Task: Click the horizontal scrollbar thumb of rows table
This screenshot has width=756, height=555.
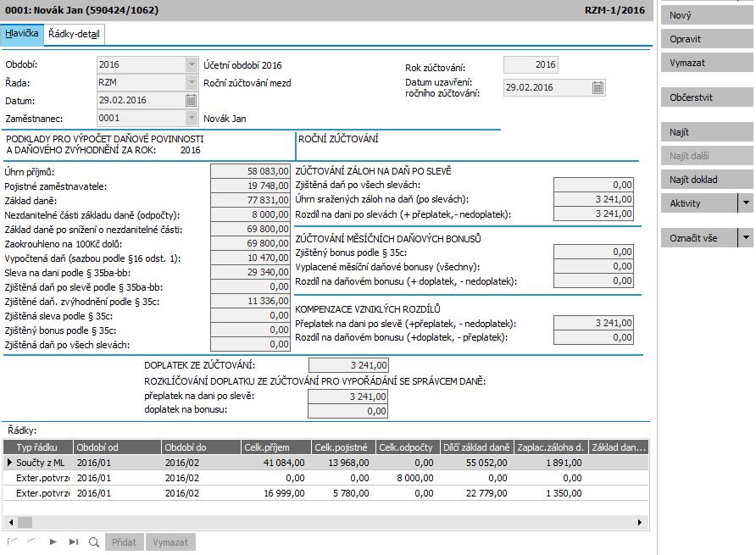Action: tap(25, 522)
